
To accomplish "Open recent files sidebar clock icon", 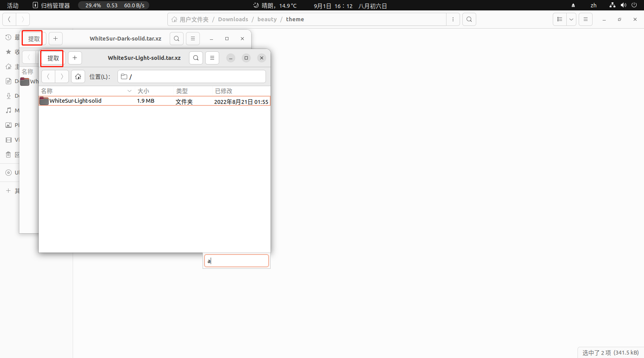I will (9, 37).
